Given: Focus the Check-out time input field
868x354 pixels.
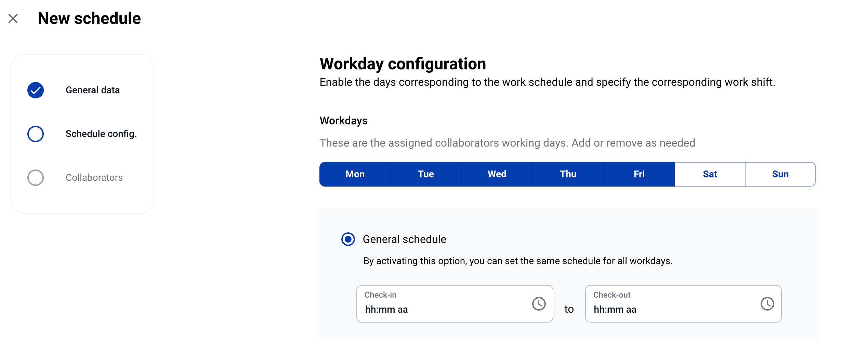Looking at the screenshot, I should pos(670,309).
